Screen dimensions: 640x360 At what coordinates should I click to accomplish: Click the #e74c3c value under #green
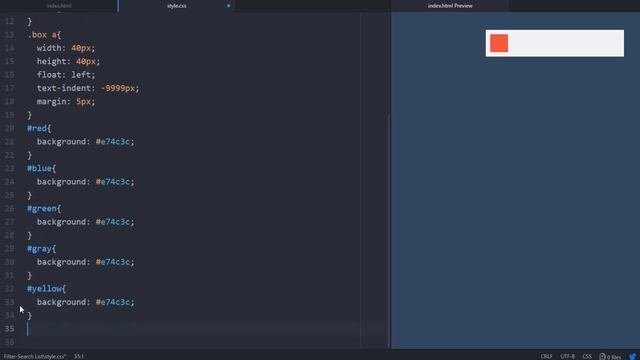(113, 222)
